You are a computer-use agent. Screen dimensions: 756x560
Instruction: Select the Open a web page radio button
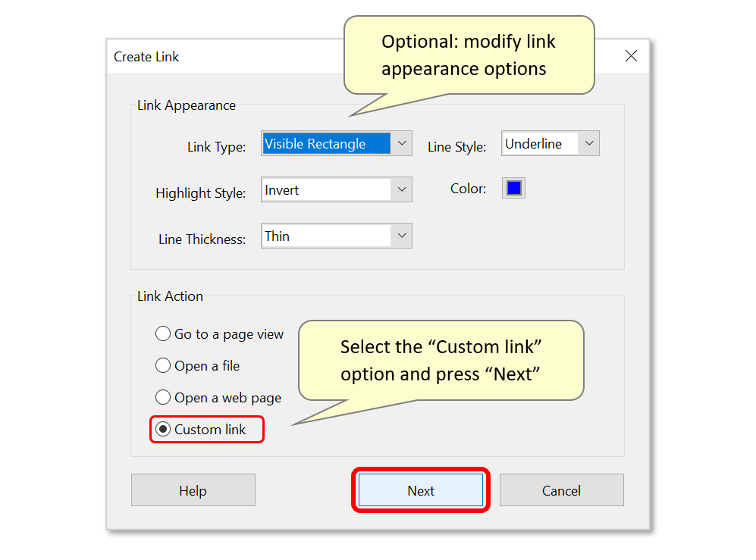163,397
